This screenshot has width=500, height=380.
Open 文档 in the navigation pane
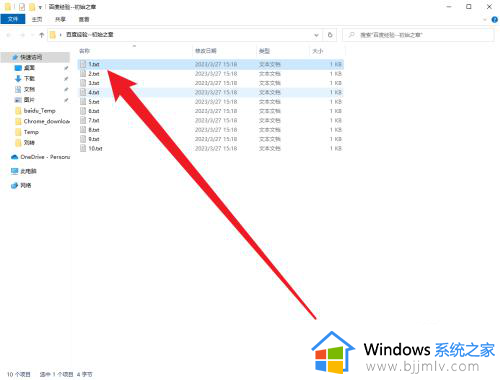(29, 89)
